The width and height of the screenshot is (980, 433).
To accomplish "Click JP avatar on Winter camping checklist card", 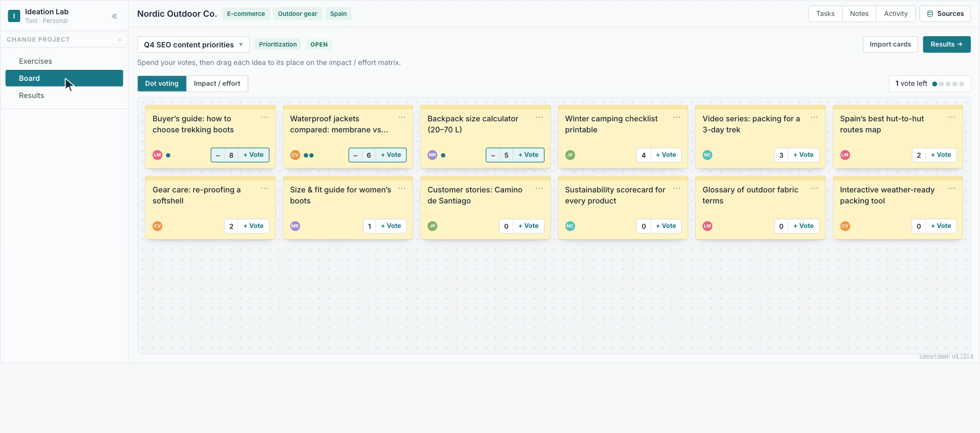I will tap(570, 155).
